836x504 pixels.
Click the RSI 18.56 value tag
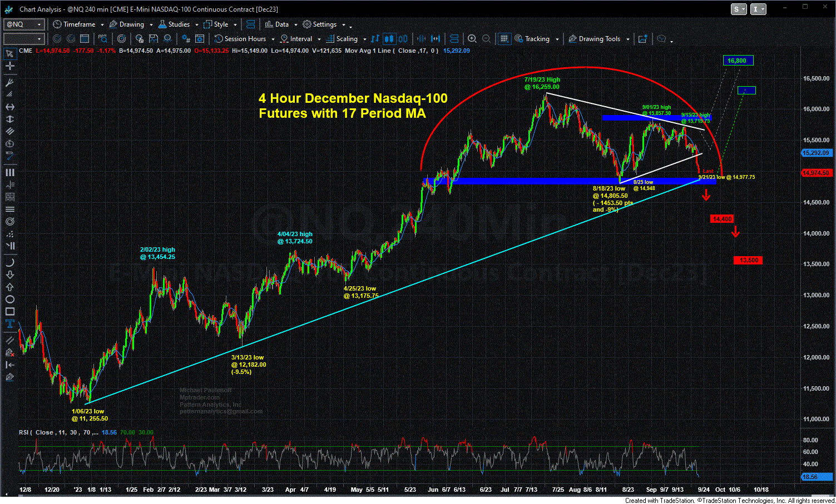[x=817, y=477]
